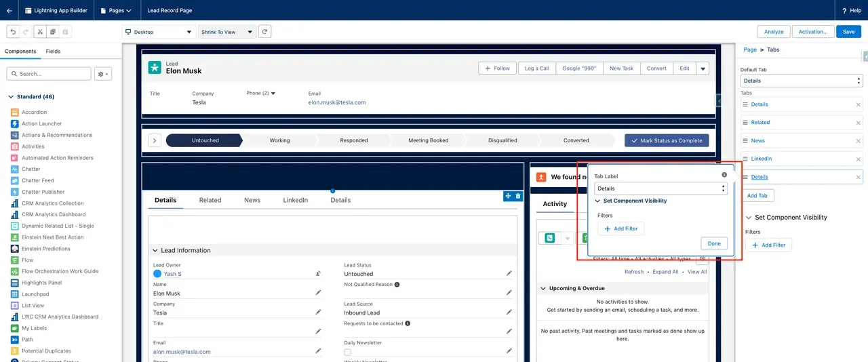
Task: Click the back arrow in top bar
Action: click(9, 10)
